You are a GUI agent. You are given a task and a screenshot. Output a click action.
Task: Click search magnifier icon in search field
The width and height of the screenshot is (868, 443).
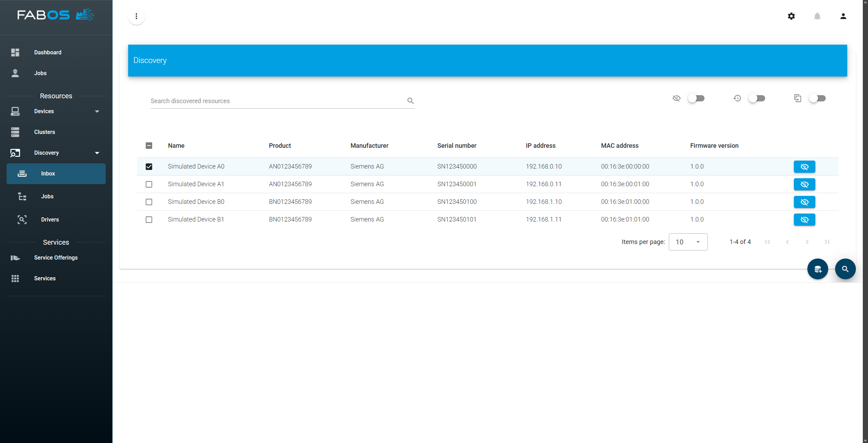(x=410, y=101)
